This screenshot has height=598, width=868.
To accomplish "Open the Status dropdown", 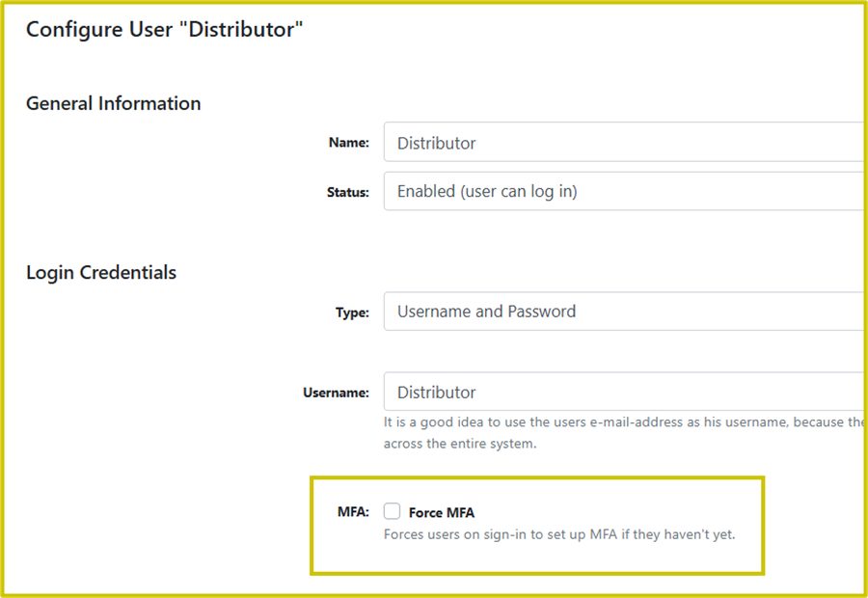I will [624, 191].
